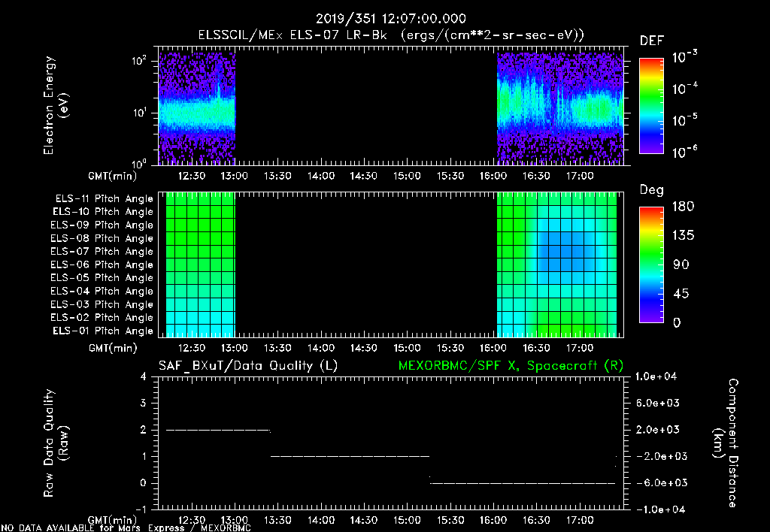Click the 135 label on the Deg scale

point(683,236)
